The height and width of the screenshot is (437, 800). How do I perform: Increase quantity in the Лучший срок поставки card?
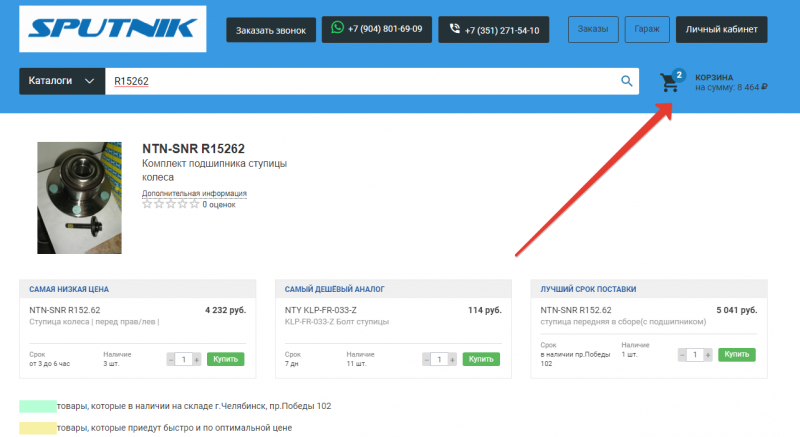[708, 355]
